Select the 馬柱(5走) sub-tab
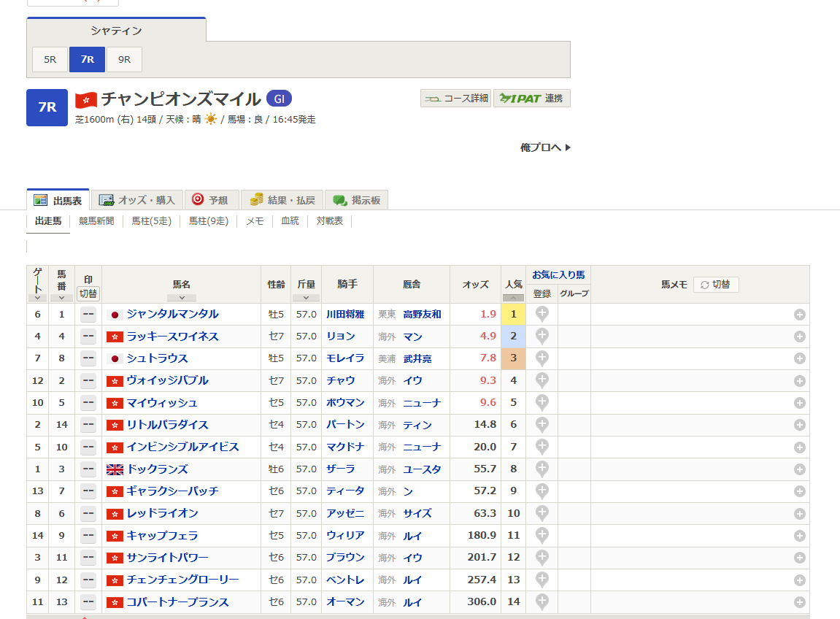This screenshot has width=840, height=619. [152, 220]
